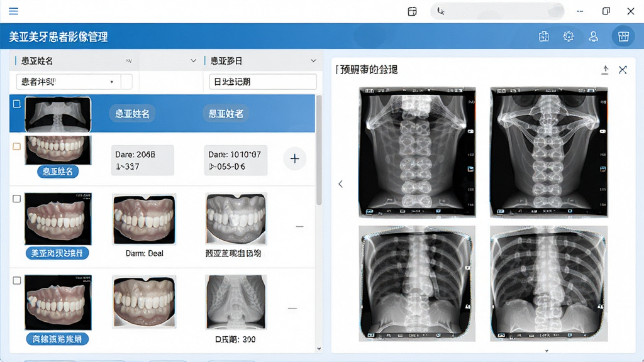The height and width of the screenshot is (362, 644).
Task: Click the 'Dam: Deal' caption text
Action: click(145, 254)
